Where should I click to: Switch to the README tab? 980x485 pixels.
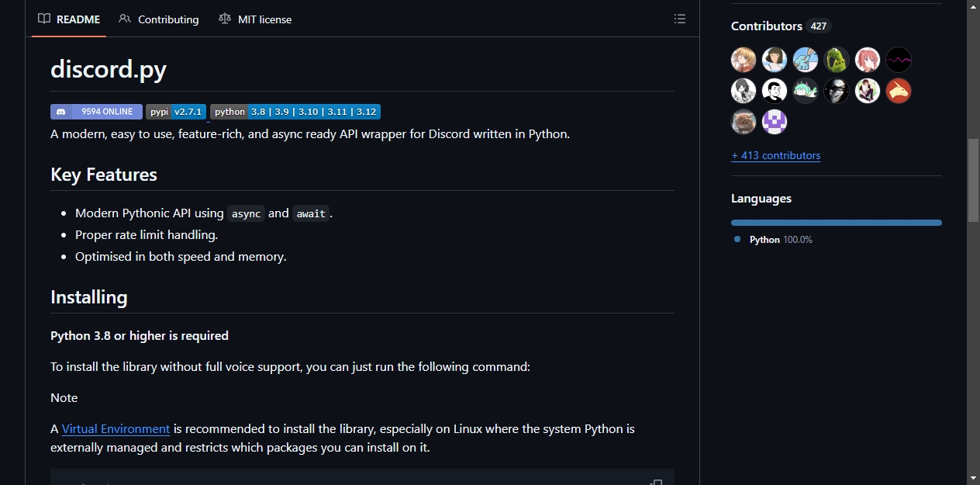69,19
